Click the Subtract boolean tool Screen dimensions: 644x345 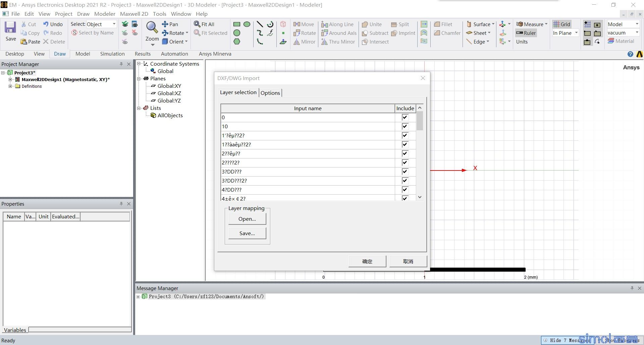(375, 33)
